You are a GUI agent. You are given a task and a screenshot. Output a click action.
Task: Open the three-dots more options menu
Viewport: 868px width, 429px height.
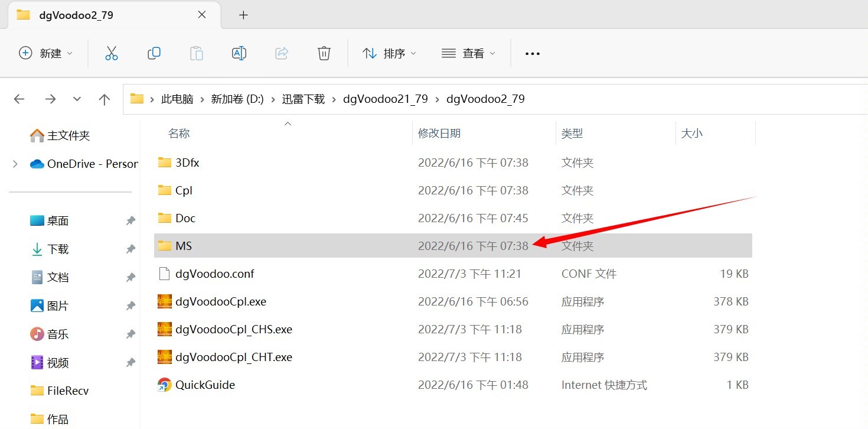point(533,54)
